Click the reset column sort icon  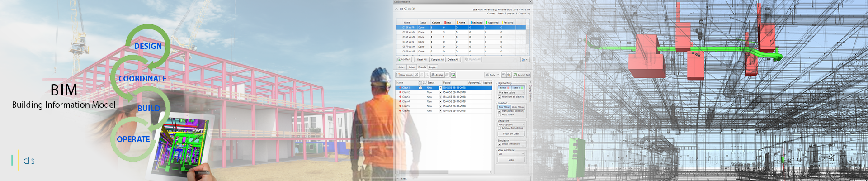tap(504, 75)
